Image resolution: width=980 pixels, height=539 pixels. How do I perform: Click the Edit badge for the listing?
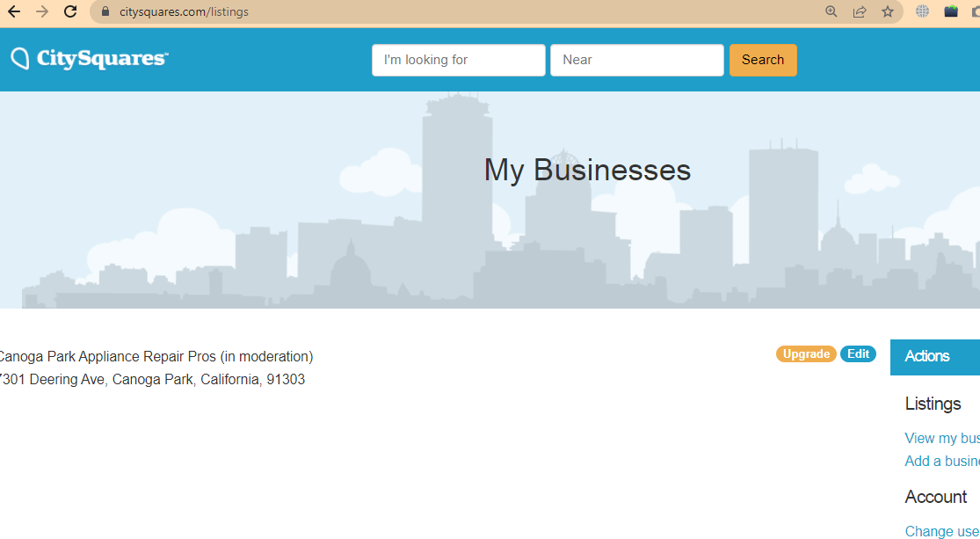point(858,354)
